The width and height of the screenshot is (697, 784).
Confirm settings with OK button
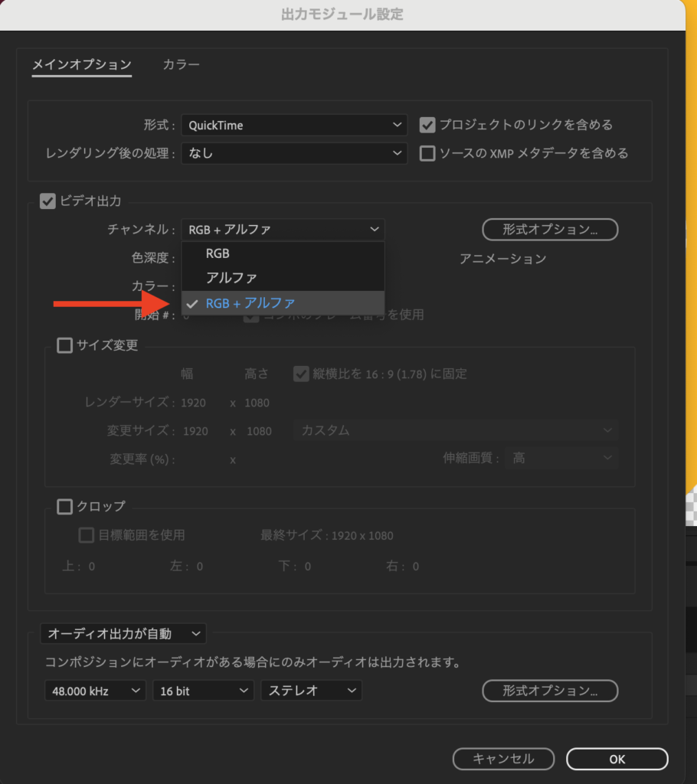click(617, 759)
